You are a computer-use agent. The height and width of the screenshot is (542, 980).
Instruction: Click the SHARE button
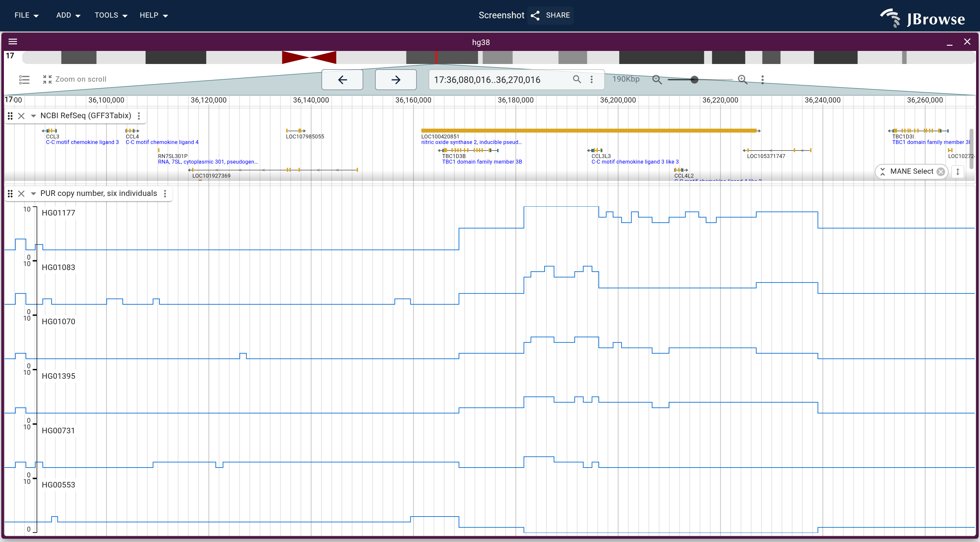(550, 15)
